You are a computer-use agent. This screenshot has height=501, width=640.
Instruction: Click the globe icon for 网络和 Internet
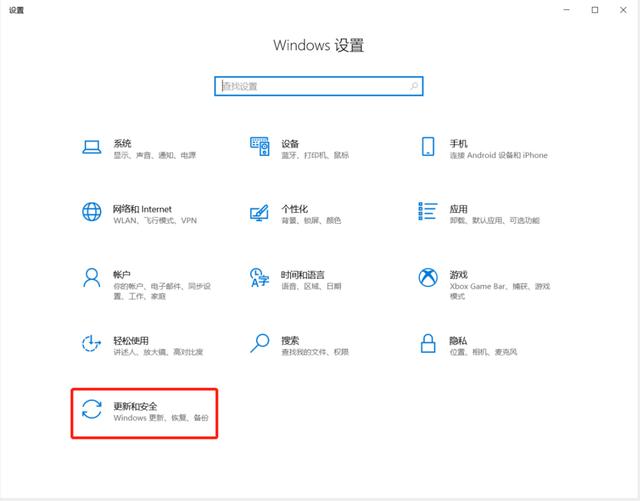click(x=92, y=212)
